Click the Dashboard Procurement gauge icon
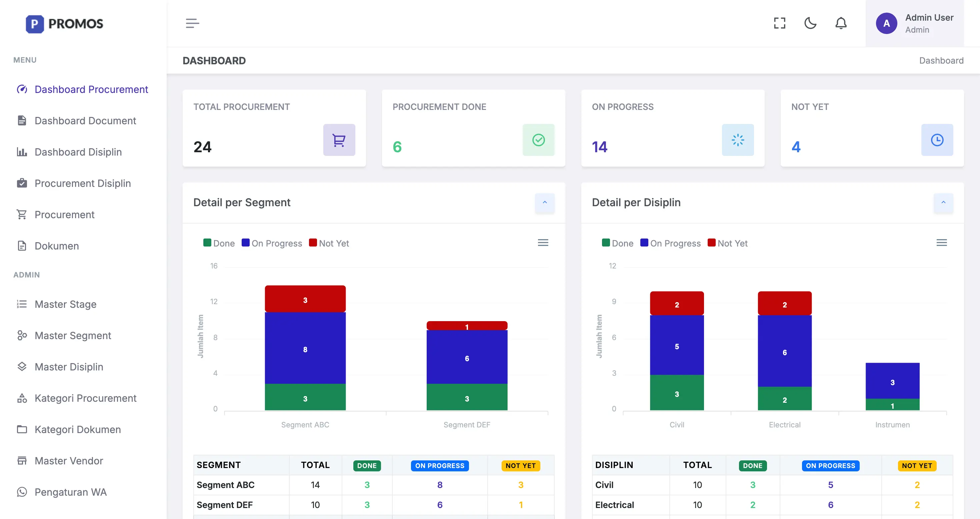This screenshot has width=980, height=519. pos(22,89)
